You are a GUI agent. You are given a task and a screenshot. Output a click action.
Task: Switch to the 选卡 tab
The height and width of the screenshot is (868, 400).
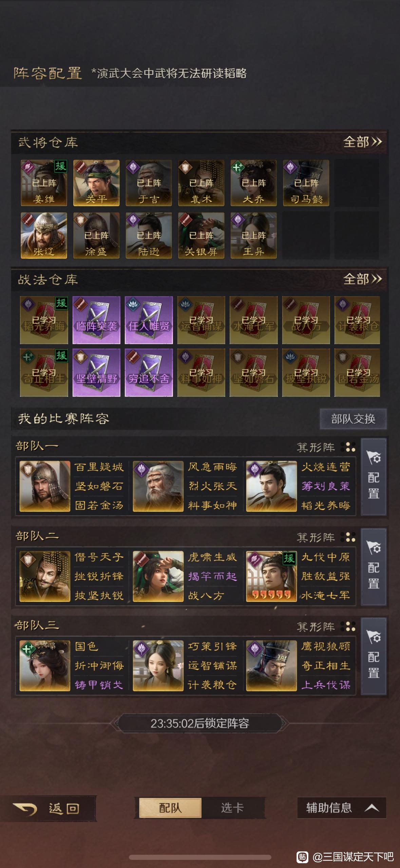[x=232, y=808]
